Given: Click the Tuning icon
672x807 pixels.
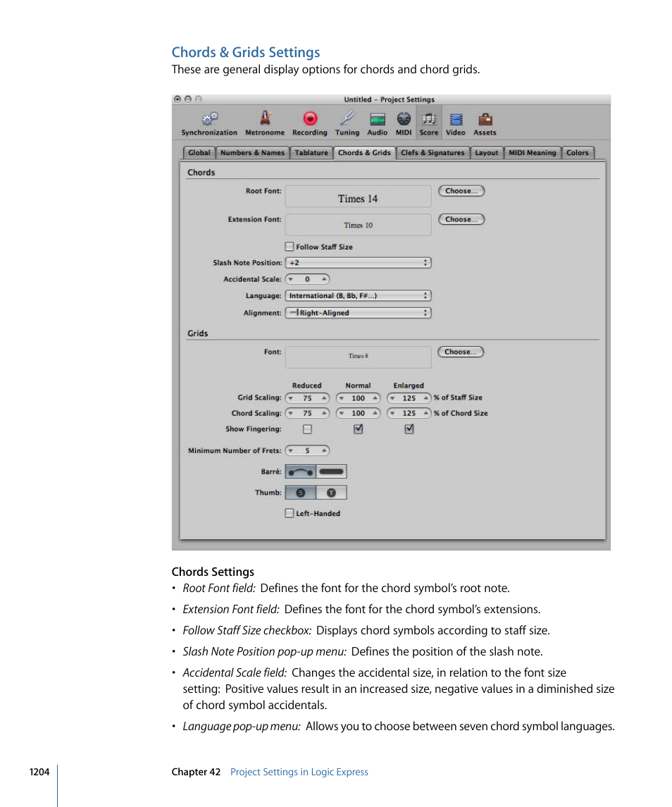Looking at the screenshot, I should (x=347, y=120).
